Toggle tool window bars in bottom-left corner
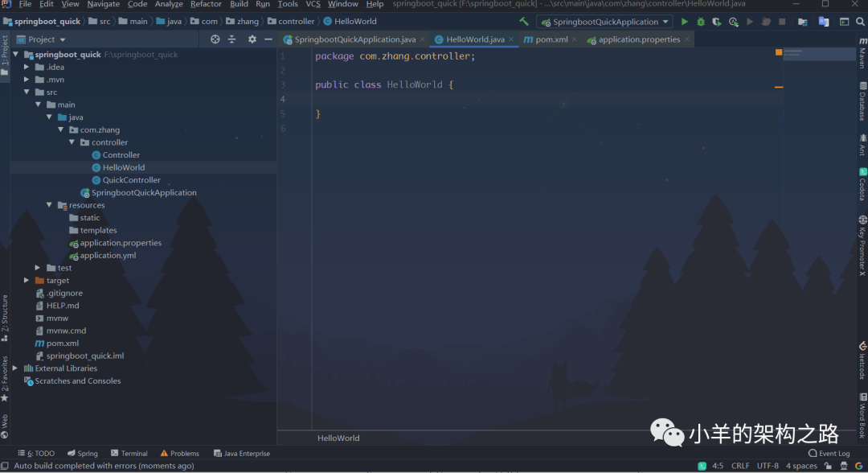Screen dimensions: 868x473 5,466
